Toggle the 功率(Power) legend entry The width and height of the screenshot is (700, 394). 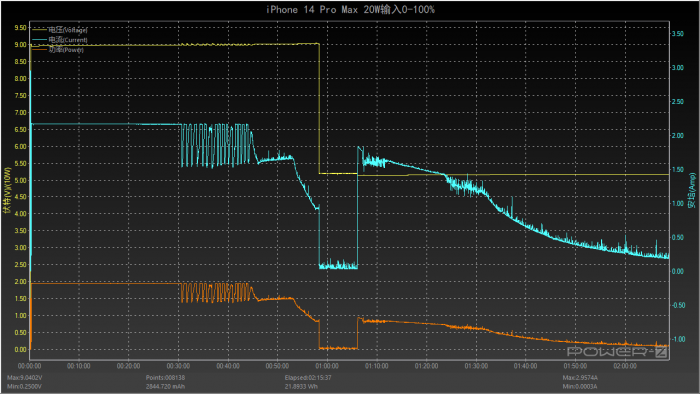[66, 50]
